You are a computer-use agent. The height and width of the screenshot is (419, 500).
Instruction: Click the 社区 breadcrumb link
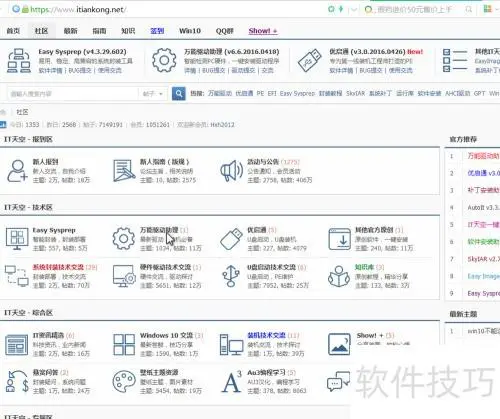[22, 112]
